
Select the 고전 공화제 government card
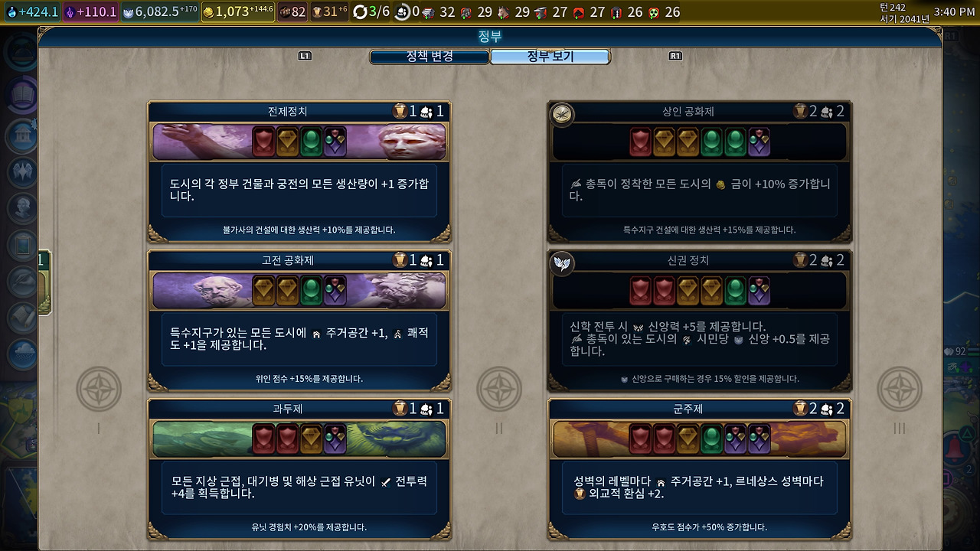click(299, 321)
